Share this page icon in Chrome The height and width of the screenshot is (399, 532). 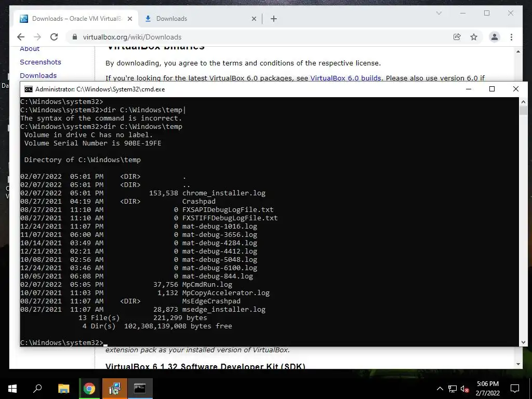457,37
